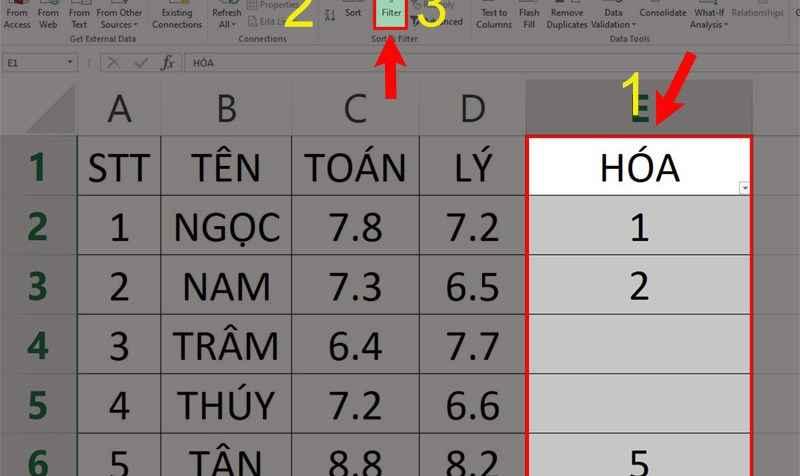Click the cancel X icon in formula bar

click(113, 63)
